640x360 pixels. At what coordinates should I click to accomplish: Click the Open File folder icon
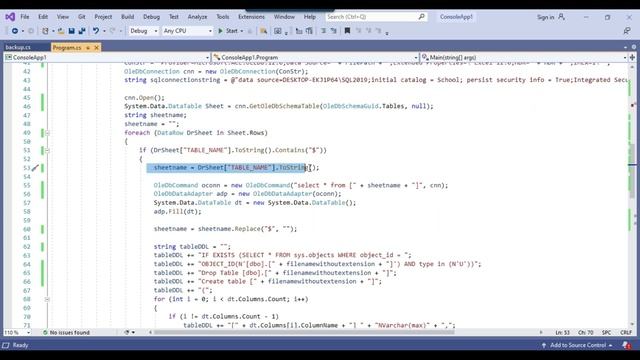61,31
